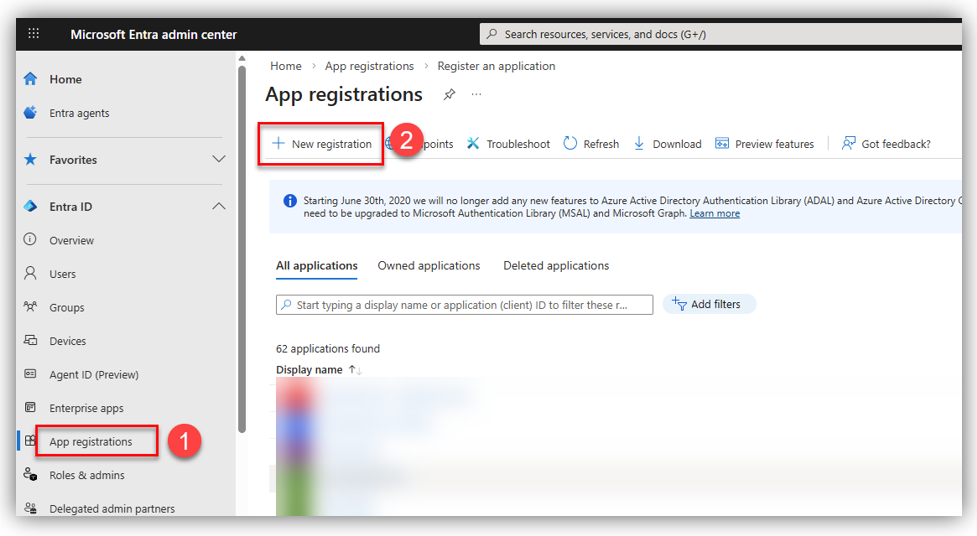
Task: Click the Users person icon
Action: pos(30,273)
